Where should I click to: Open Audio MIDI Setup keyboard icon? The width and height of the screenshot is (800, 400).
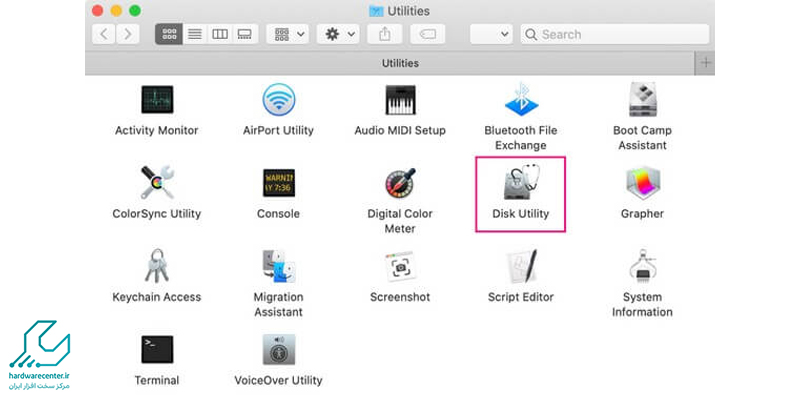coord(400,99)
